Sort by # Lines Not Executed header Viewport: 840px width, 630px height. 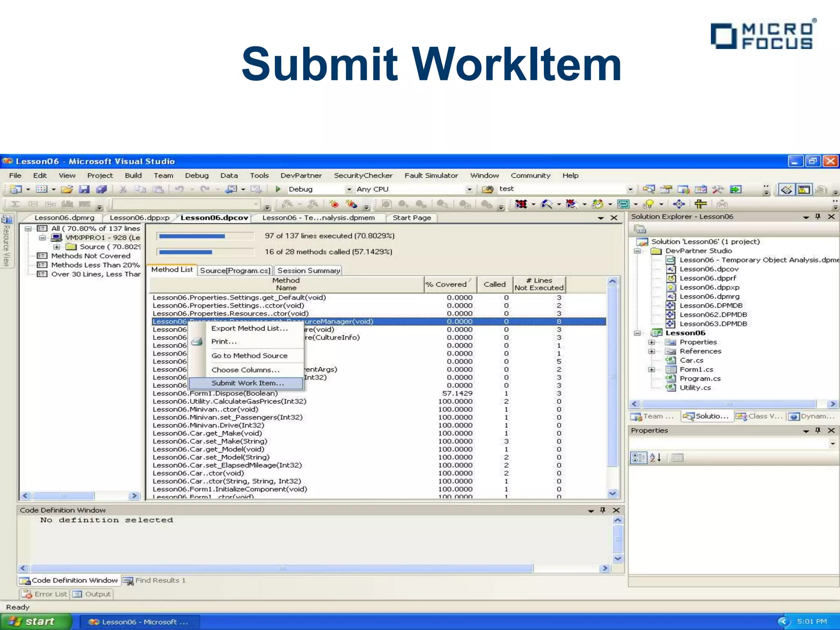coord(539,284)
